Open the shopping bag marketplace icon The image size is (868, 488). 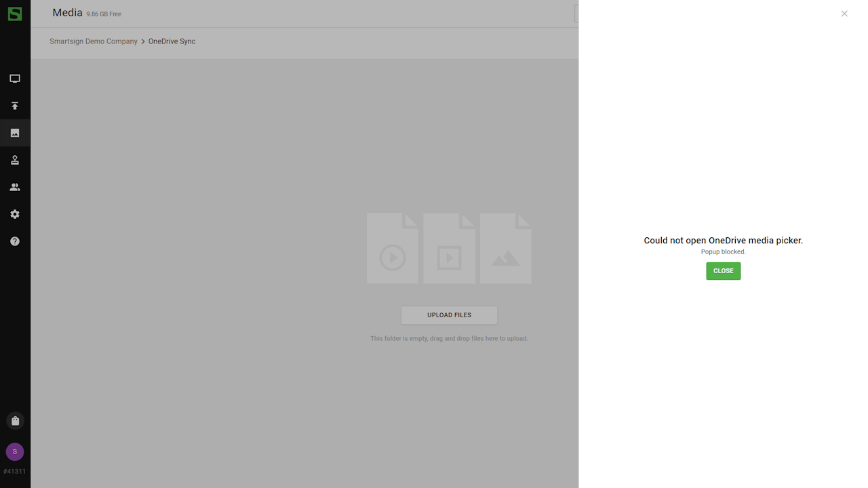click(x=15, y=421)
